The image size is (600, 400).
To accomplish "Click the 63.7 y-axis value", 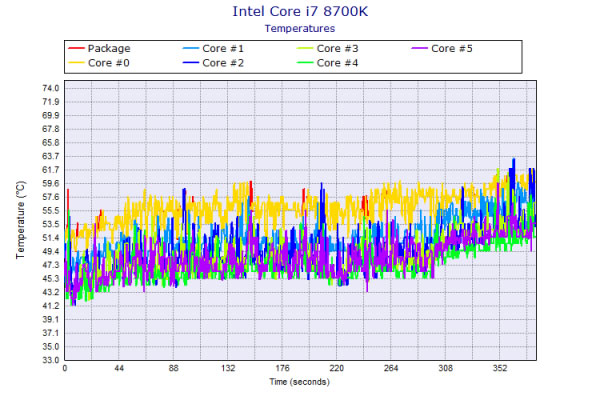I will (51, 156).
